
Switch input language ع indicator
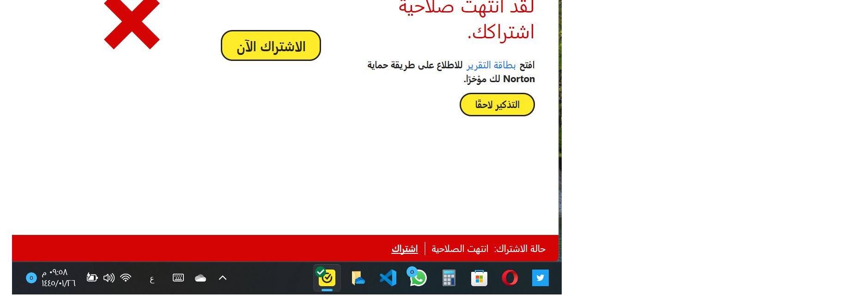point(152,279)
